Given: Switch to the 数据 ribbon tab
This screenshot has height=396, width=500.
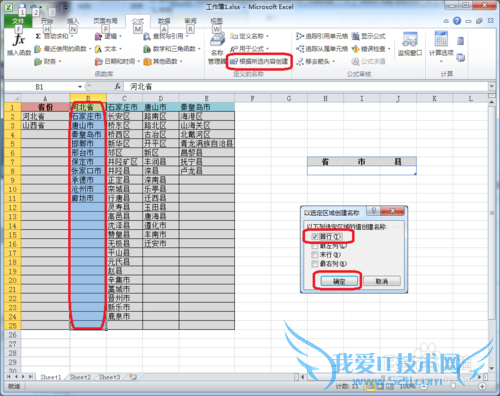Looking at the screenshot, I should tap(164, 21).
